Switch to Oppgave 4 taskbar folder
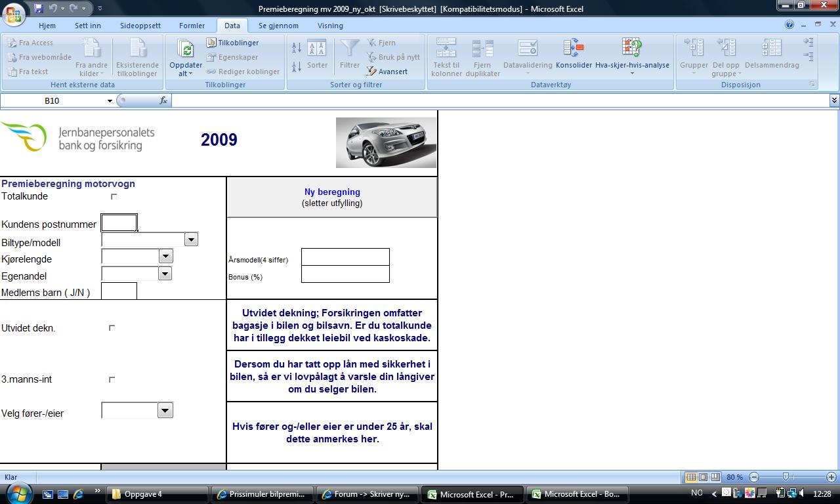 point(158,494)
